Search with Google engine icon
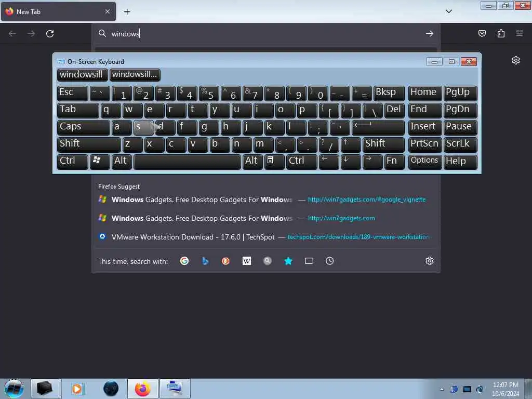The width and height of the screenshot is (532, 399). pos(184,261)
